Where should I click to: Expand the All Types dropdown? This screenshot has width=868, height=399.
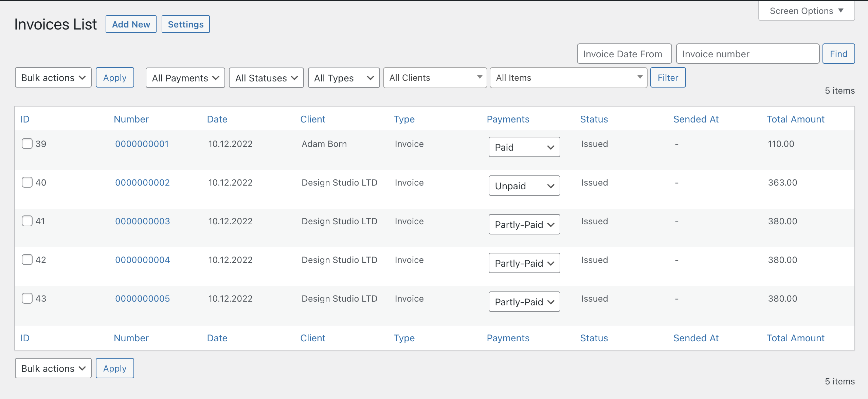coord(343,78)
